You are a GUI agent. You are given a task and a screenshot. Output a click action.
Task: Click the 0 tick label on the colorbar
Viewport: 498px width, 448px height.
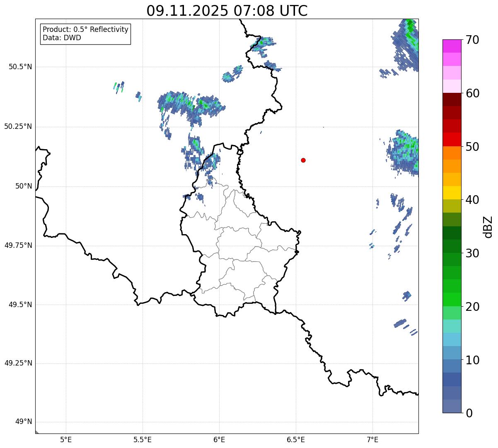469,413
